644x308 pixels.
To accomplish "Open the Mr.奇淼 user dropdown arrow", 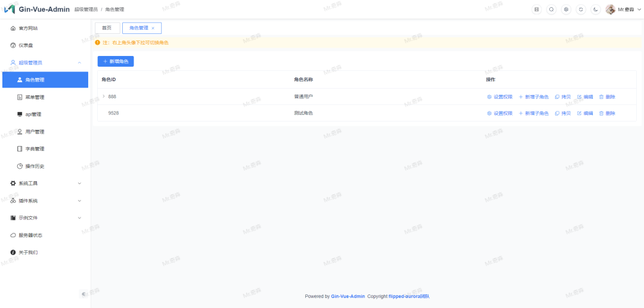I will pyautogui.click(x=639, y=10).
